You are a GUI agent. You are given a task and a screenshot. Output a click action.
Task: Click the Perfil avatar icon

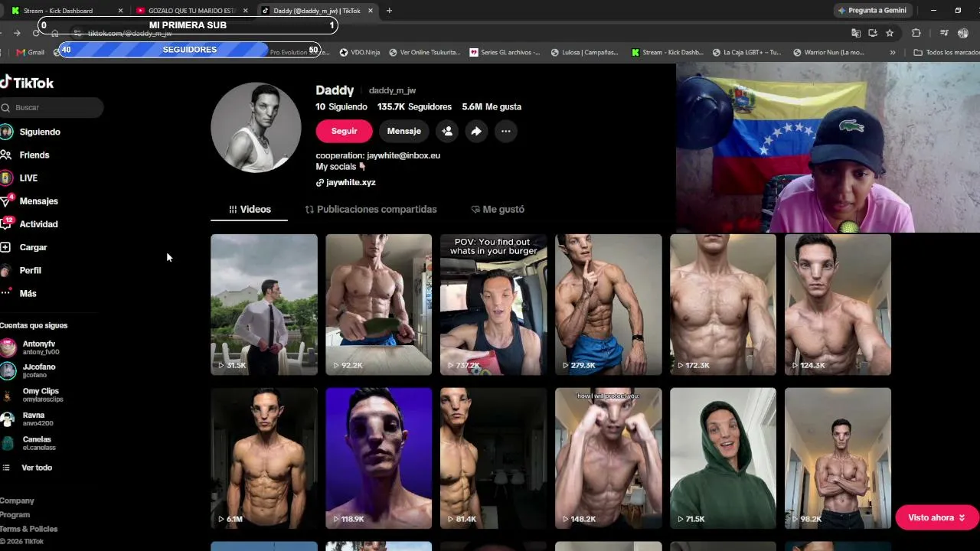5,270
